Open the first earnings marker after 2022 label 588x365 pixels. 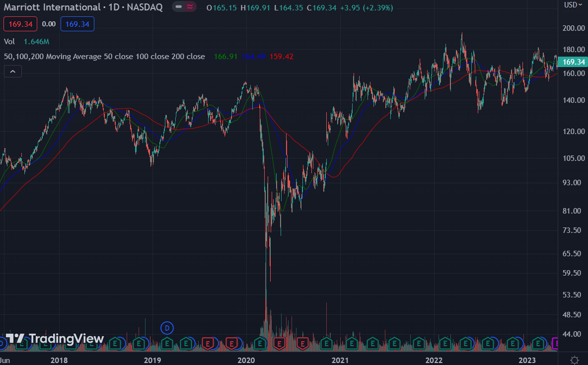pos(445,343)
